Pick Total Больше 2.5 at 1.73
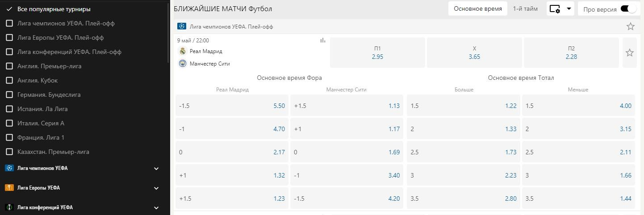 463,152
